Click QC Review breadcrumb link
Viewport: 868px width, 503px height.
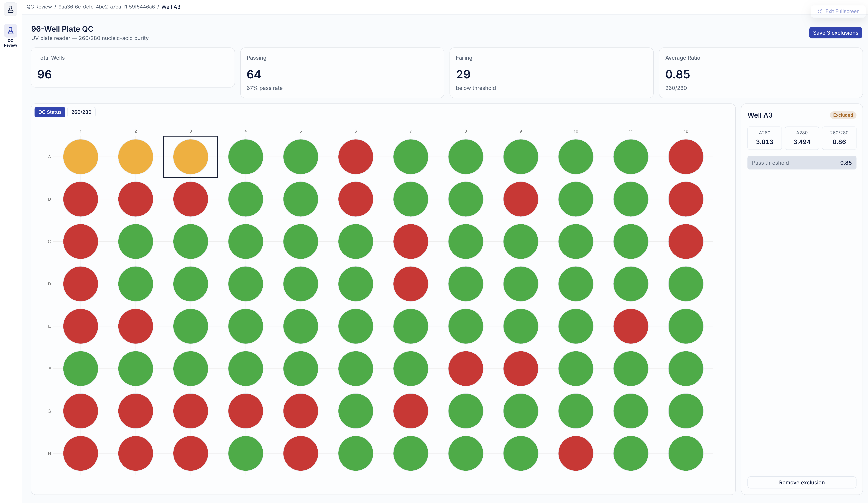click(x=39, y=7)
